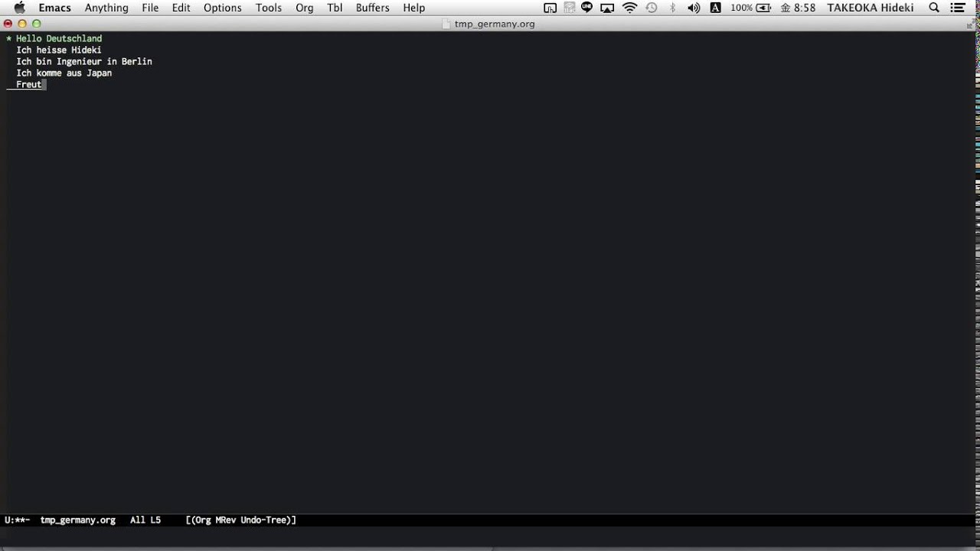
Task: Click the faded status icon next to LINE
Action: pyautogui.click(x=569, y=8)
